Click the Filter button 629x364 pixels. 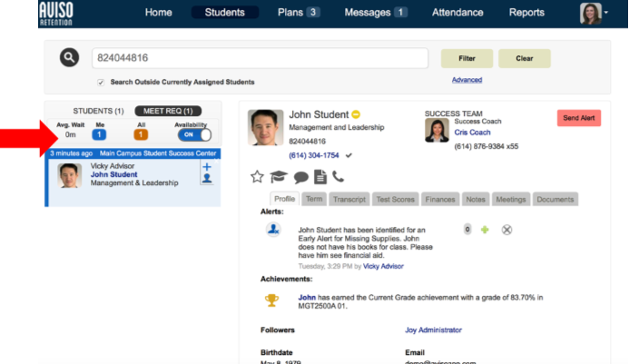467,59
